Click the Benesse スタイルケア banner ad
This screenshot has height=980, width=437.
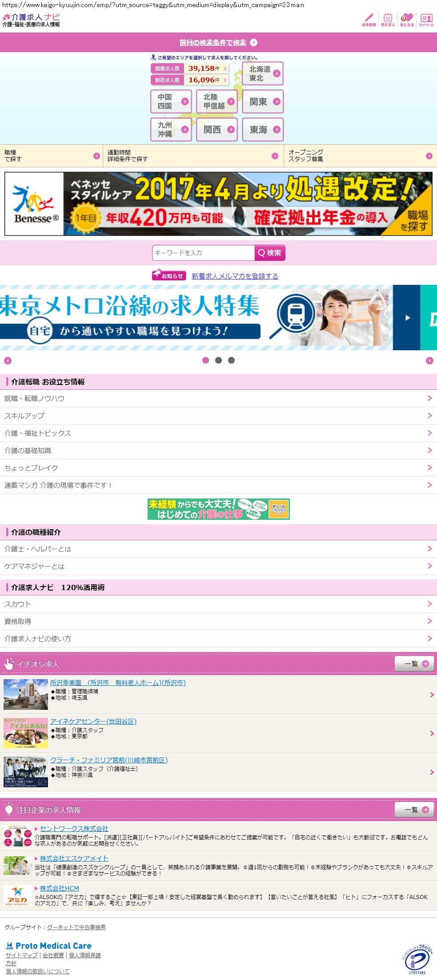[218, 204]
